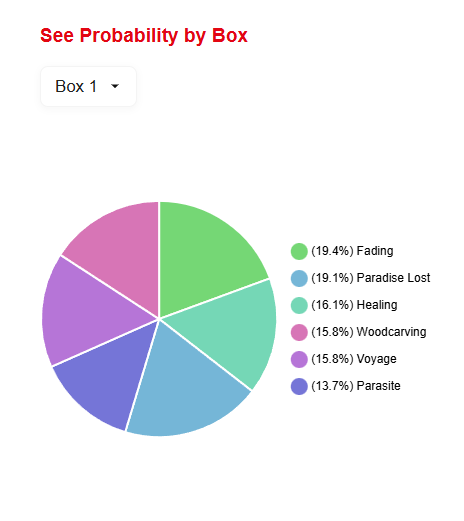Click the Healing teal legend circle

pyautogui.click(x=299, y=305)
